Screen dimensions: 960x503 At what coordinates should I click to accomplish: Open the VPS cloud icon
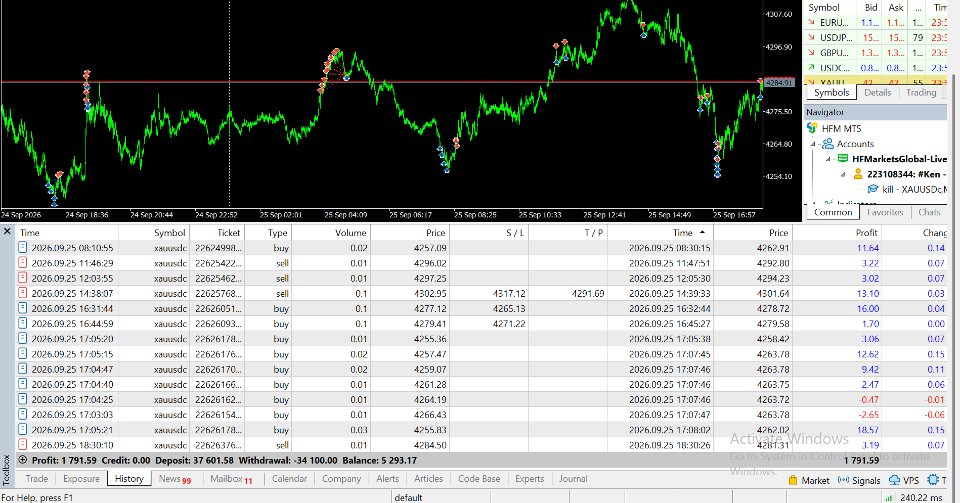pyautogui.click(x=894, y=480)
